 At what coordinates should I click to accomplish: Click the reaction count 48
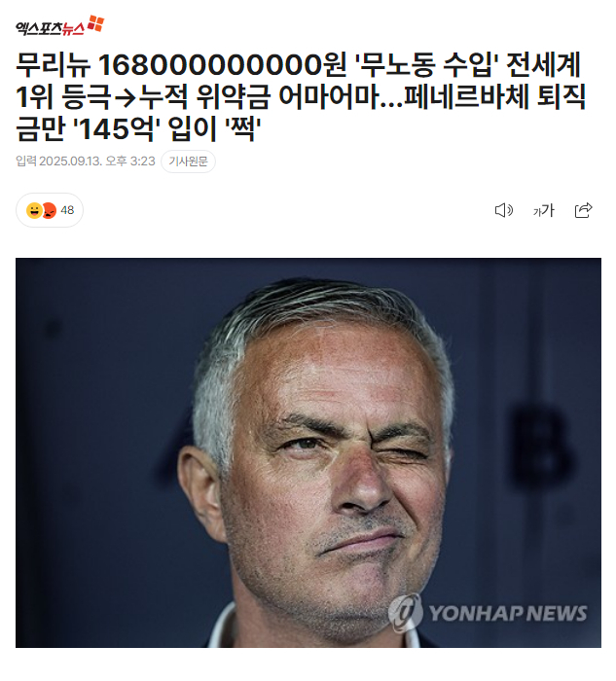[67, 210]
